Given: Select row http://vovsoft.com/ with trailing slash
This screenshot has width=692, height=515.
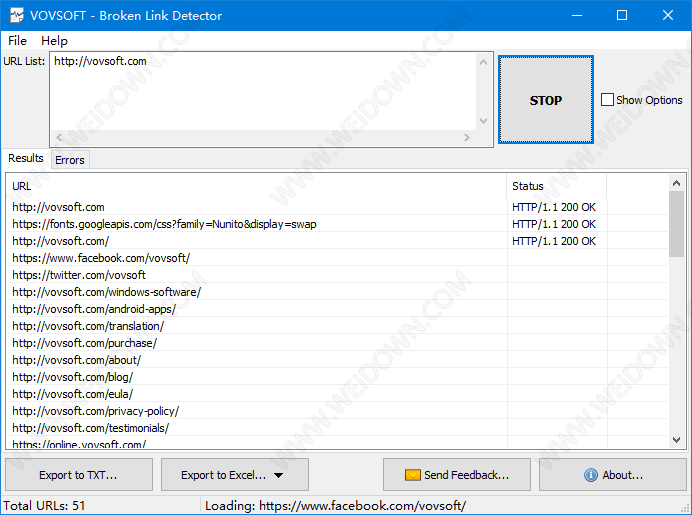Looking at the screenshot, I should click(x=337, y=241).
